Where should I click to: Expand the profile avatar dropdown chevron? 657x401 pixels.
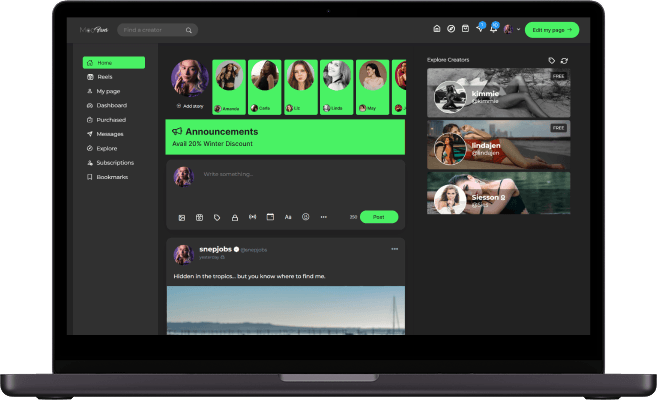coord(519,29)
